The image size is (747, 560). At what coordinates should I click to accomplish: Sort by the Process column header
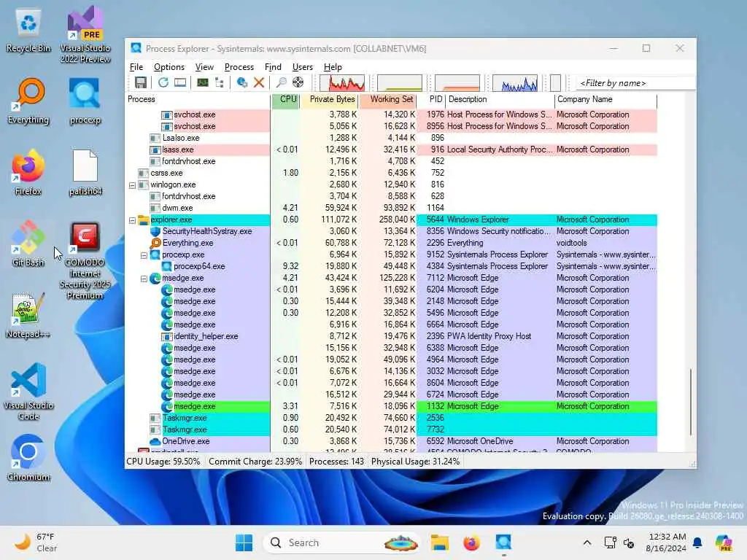click(x=198, y=99)
